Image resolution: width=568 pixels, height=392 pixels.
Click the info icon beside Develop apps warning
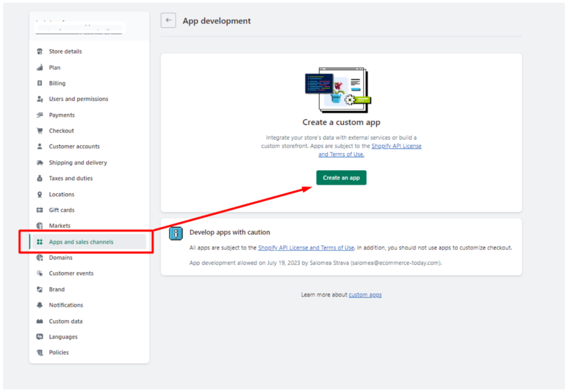[x=176, y=233]
